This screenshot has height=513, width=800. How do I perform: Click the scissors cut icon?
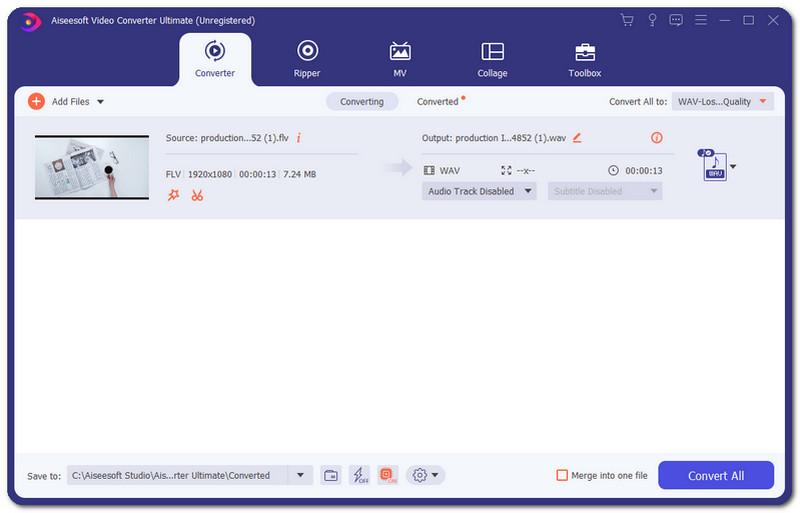coord(197,195)
